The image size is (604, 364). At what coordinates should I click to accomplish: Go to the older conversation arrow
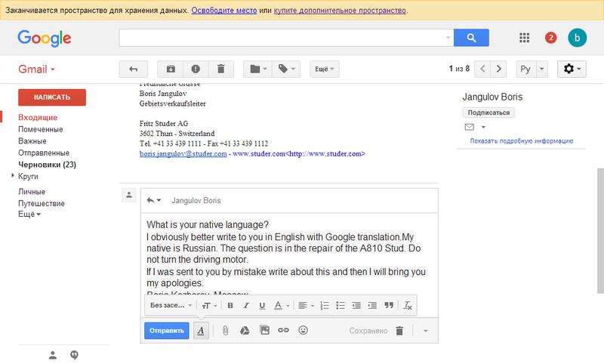click(498, 69)
